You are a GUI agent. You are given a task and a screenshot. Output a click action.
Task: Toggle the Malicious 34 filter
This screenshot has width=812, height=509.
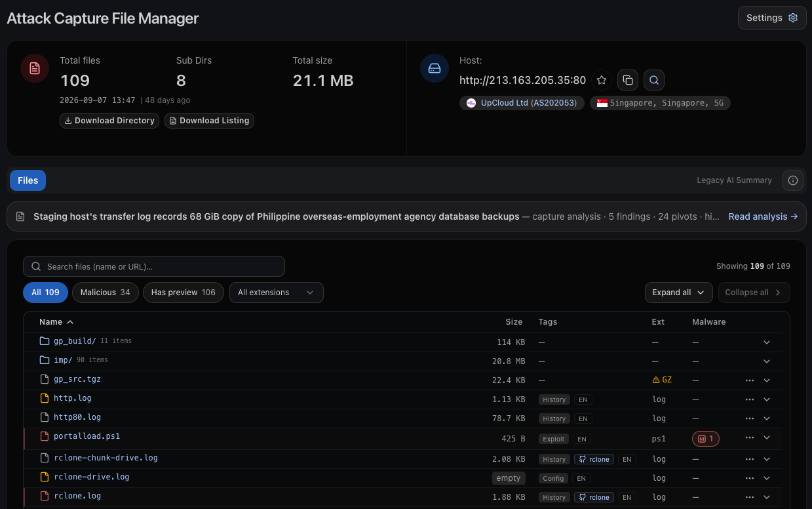106,293
